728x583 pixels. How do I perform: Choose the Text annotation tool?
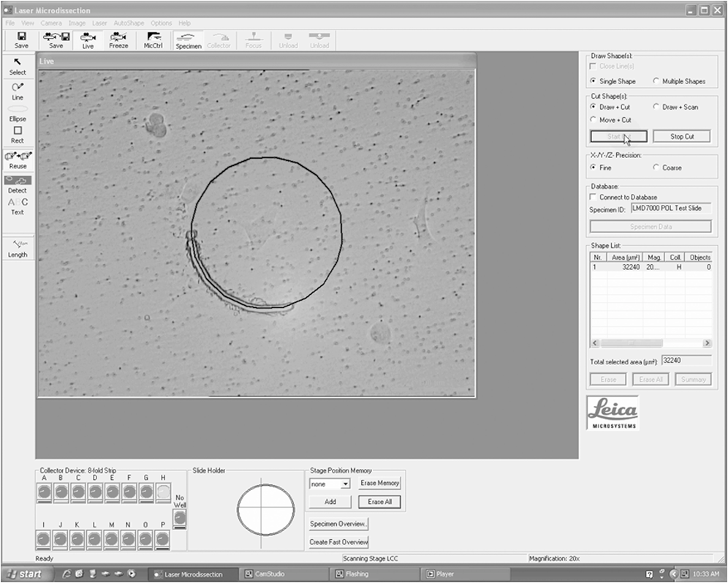(x=18, y=206)
